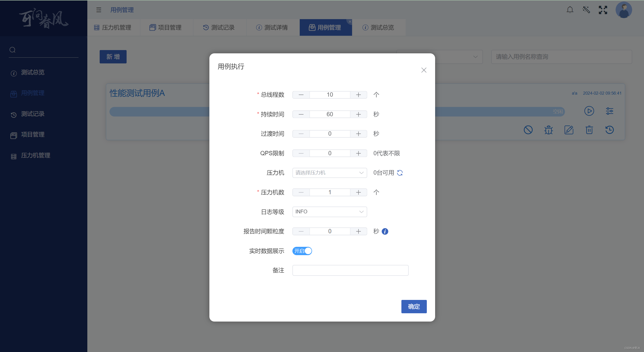
Task: Select 压力机管理 in the sidebar menu
Action: [x=35, y=155]
